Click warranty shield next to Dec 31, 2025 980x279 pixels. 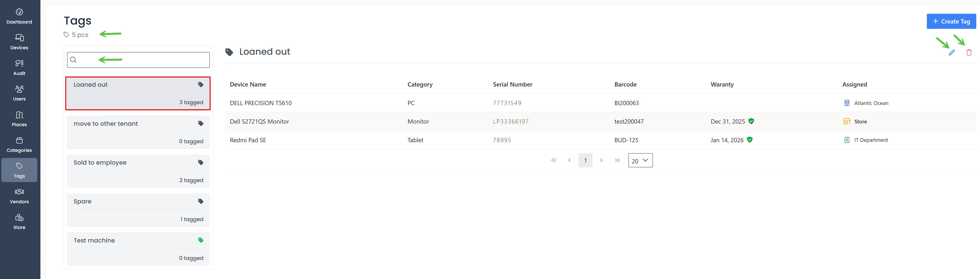coord(751,121)
